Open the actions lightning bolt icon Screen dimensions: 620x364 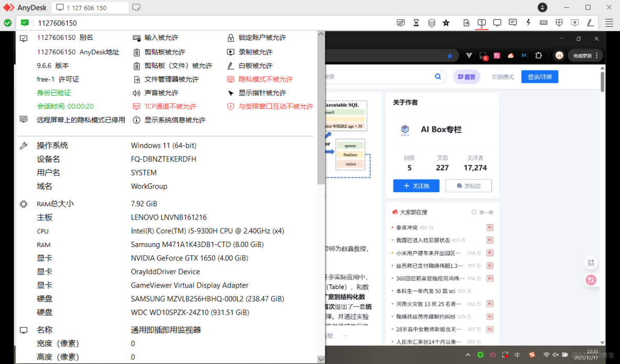tap(528, 23)
